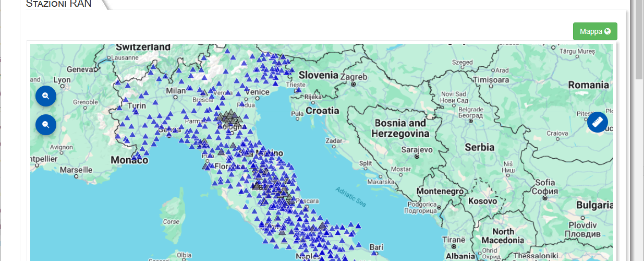Viewport: 644px width, 261px height.
Task: Activate the ruler measurement tool
Action: click(x=597, y=122)
